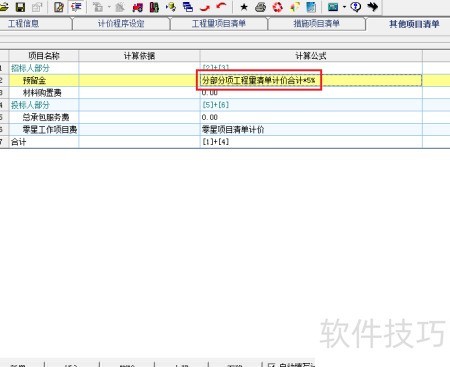450x367 pixels.
Task: Click 计算依据 cell of 合计 row
Action: point(139,142)
